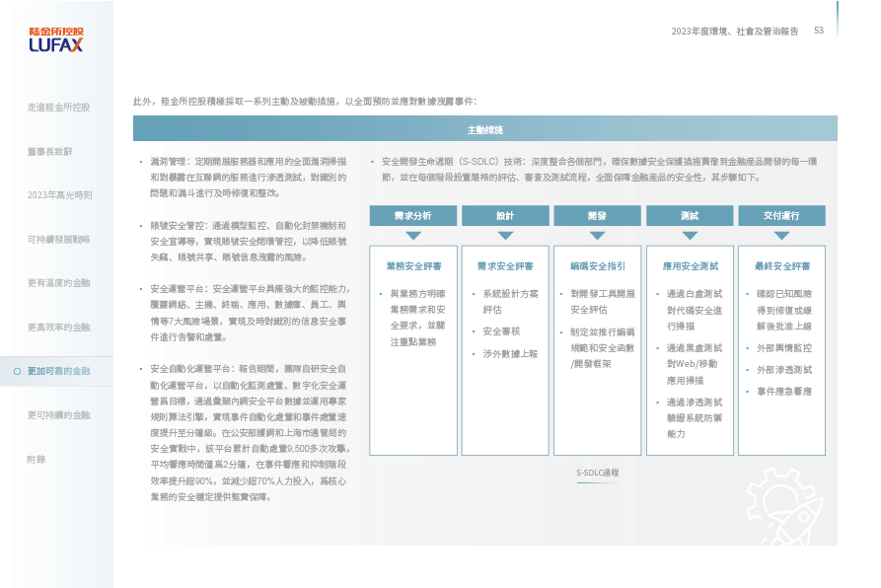The image size is (881, 588).
Task: Select the 需求分析 stage box
Action: [413, 215]
